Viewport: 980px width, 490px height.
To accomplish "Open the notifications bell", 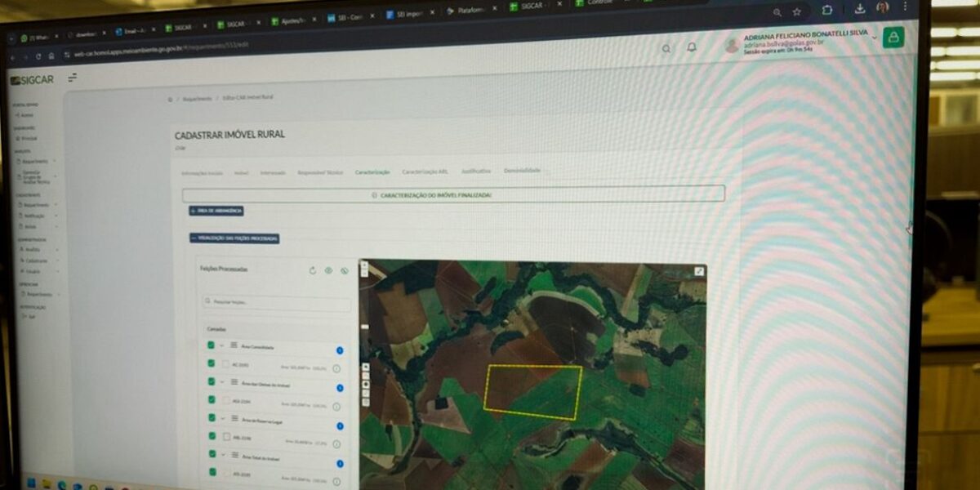I will point(692,47).
